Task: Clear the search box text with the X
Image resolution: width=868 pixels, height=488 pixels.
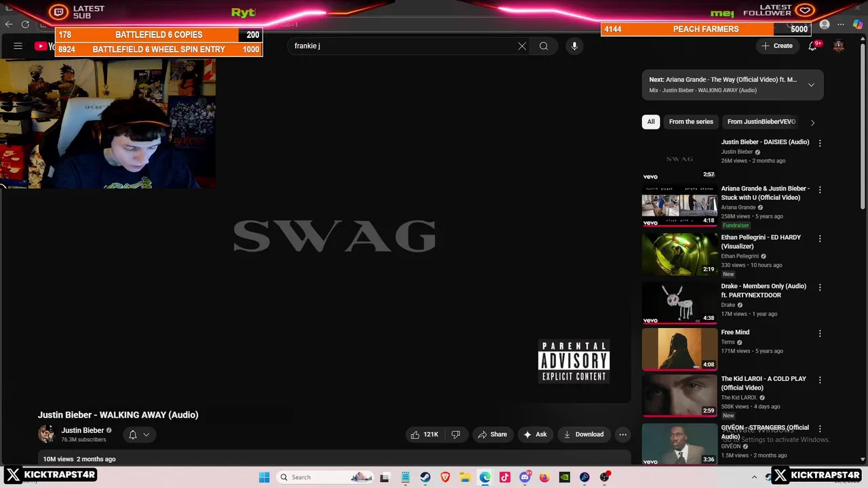Action: pyautogui.click(x=522, y=46)
